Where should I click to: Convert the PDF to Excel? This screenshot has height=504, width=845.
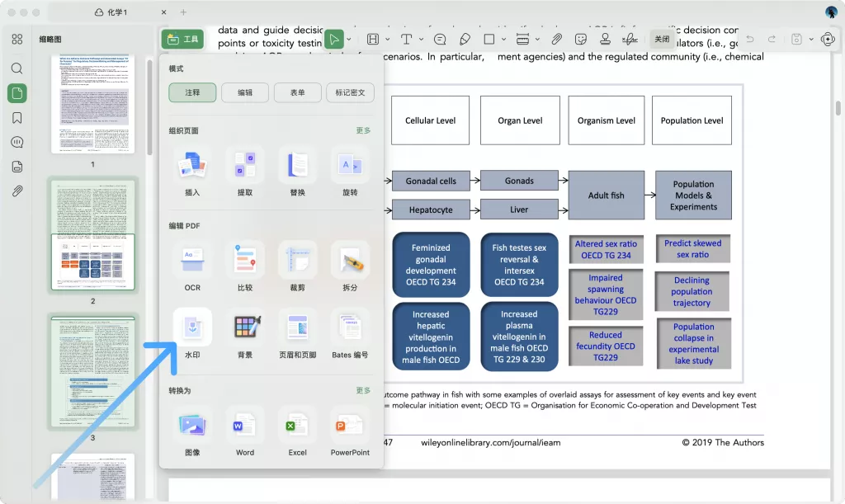297,432
